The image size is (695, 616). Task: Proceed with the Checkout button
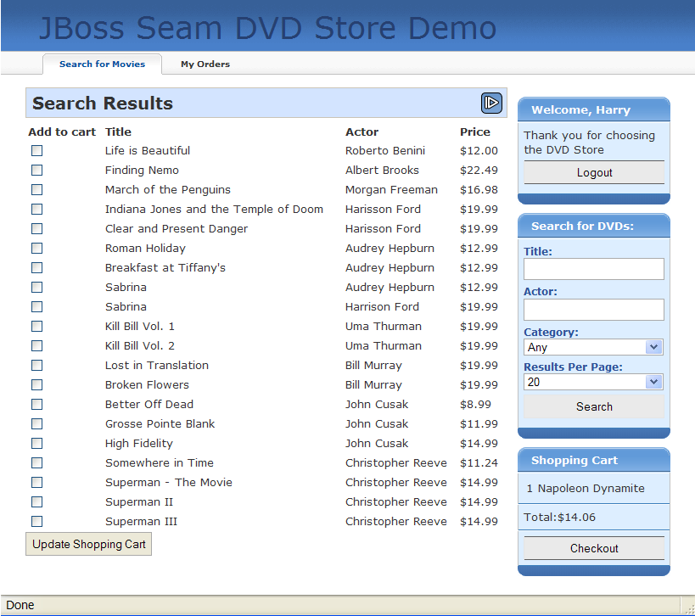(x=594, y=548)
